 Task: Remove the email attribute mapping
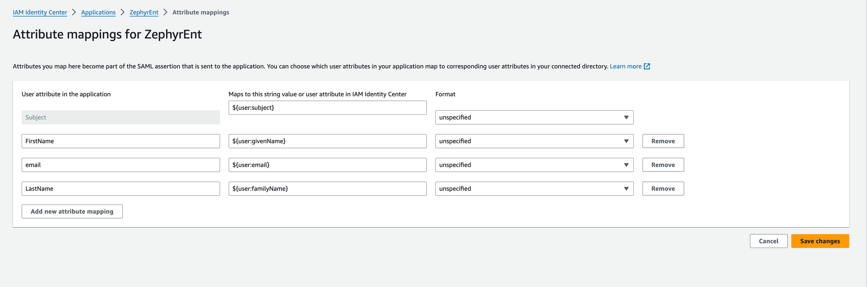pos(663,165)
